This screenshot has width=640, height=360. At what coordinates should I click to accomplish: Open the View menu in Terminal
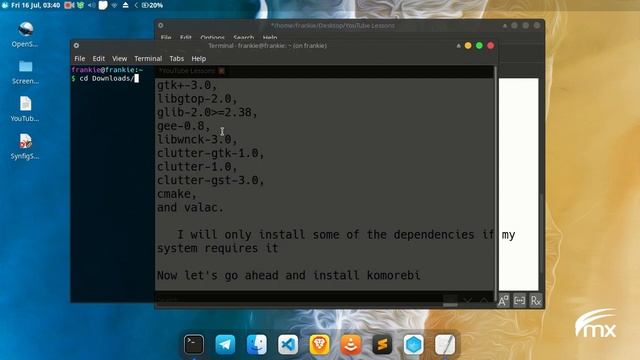click(120, 59)
